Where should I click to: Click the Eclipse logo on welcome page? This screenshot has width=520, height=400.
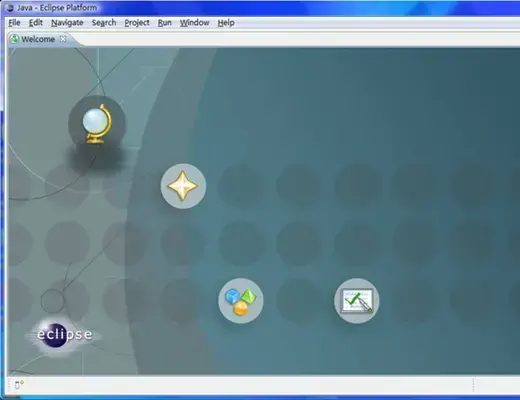64,335
